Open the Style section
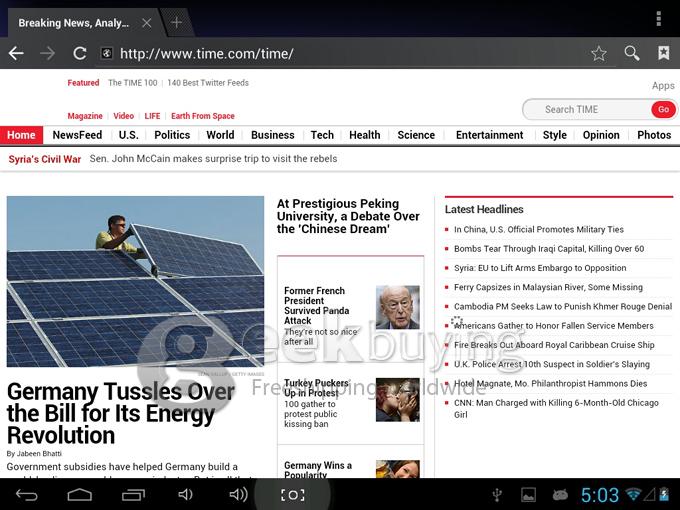The width and height of the screenshot is (680, 510). (555, 135)
